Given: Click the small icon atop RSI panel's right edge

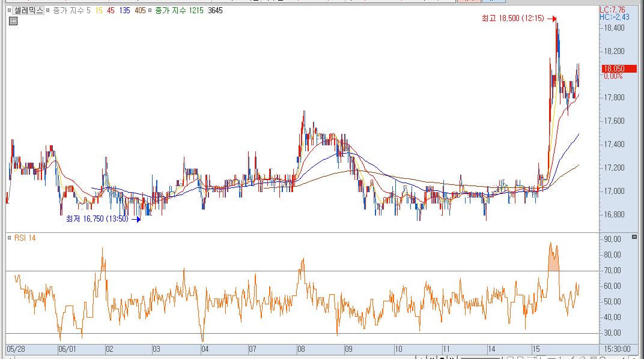Looking at the screenshot, I should (x=634, y=237).
